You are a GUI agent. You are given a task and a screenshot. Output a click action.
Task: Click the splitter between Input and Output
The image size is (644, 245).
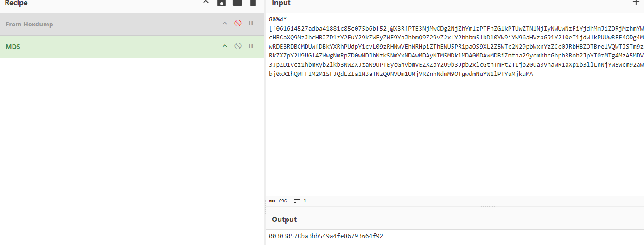(x=488, y=207)
